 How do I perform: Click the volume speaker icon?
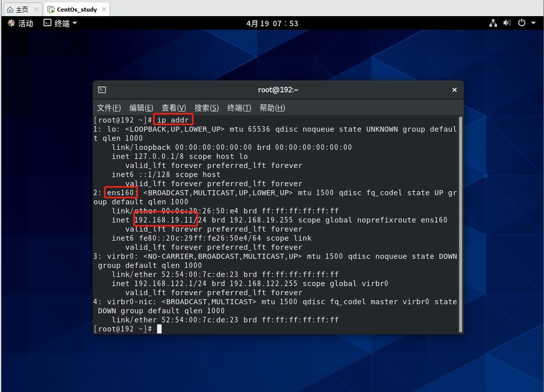point(507,23)
